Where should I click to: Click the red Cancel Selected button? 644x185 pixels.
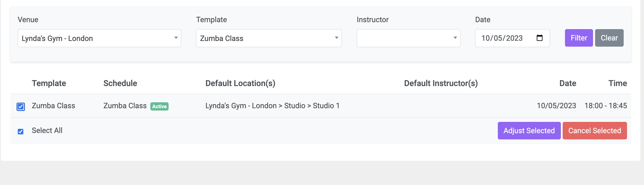595,131
